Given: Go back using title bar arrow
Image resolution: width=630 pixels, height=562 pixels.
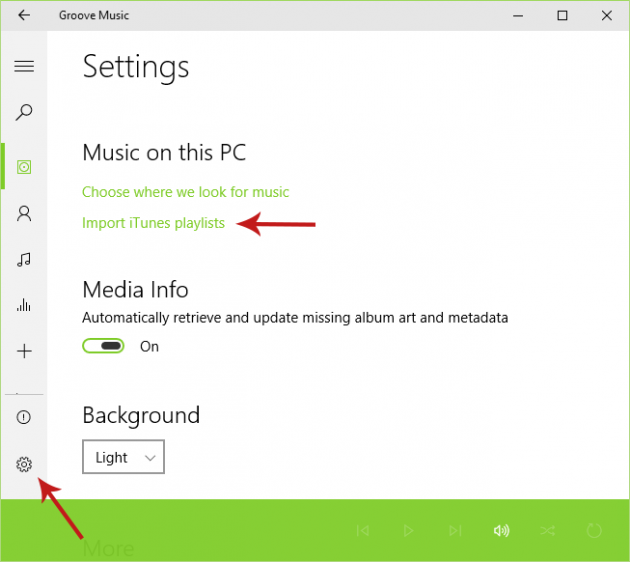Looking at the screenshot, I should [24, 16].
